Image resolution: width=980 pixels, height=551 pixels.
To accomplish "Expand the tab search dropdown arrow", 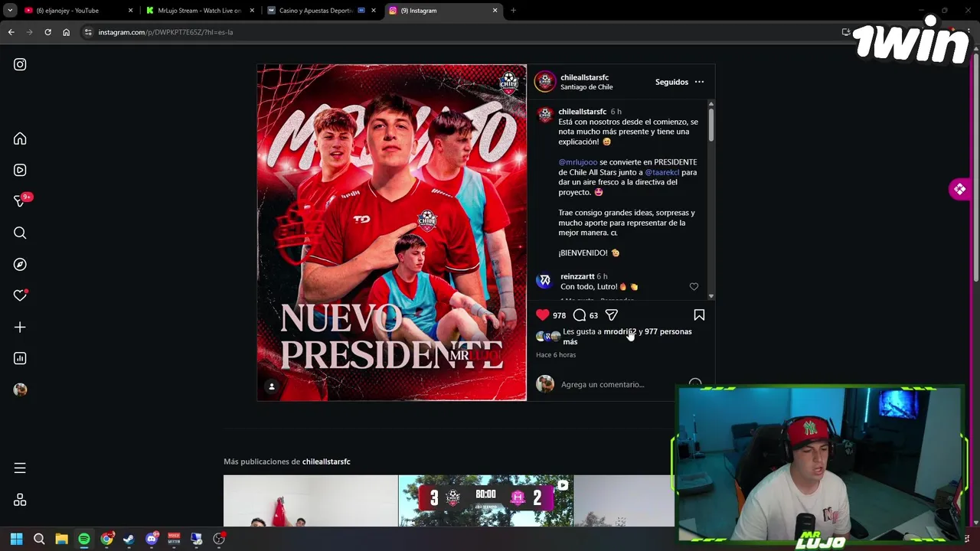I will (x=10, y=11).
